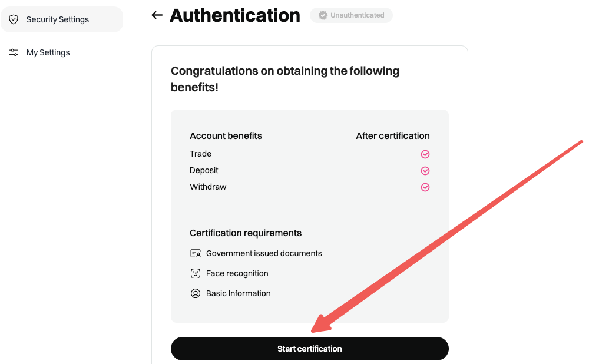This screenshot has width=589, height=364.
Task: Click the Unauthenticated status label
Action: coord(357,15)
